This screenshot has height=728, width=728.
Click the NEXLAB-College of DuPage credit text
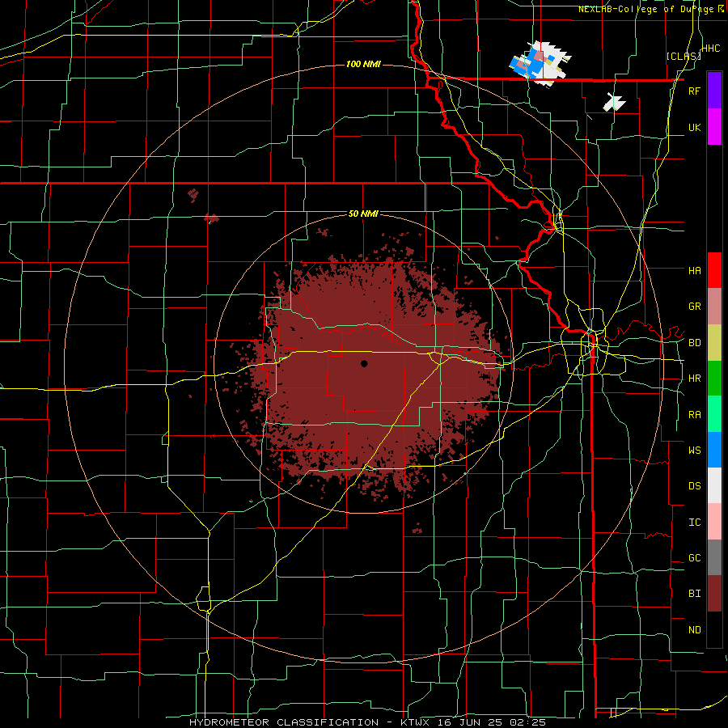[651, 9]
